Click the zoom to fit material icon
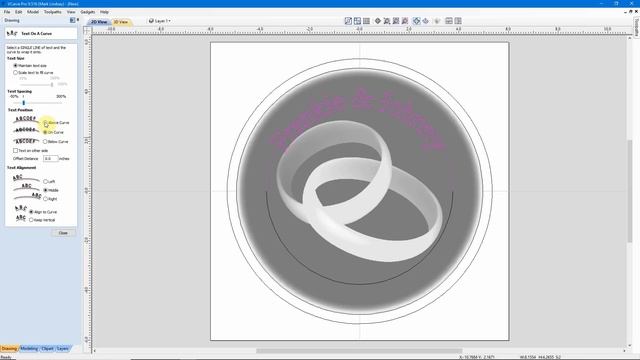Image resolution: width=640 pixels, height=360 pixels. click(x=396, y=21)
